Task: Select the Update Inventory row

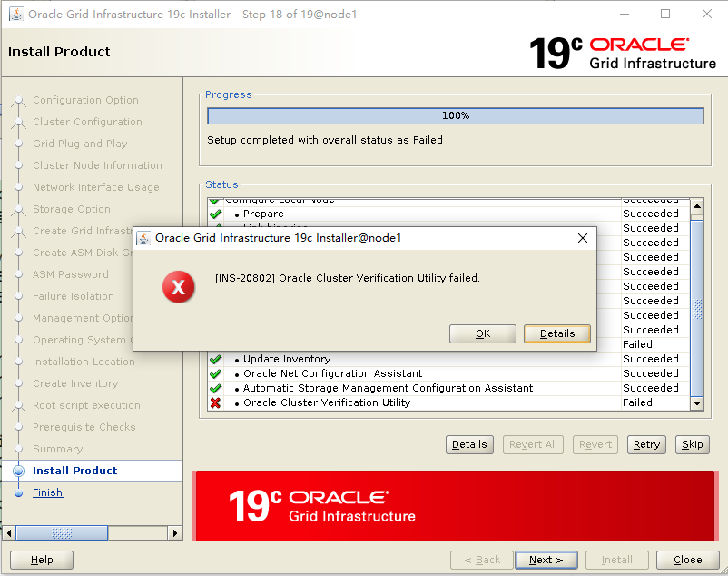Action: [448, 359]
